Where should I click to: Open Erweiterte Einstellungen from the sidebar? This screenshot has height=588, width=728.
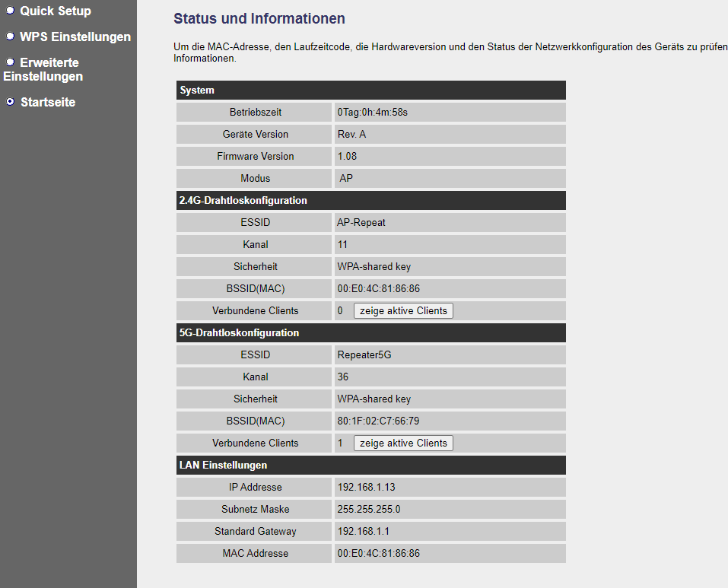click(x=43, y=70)
